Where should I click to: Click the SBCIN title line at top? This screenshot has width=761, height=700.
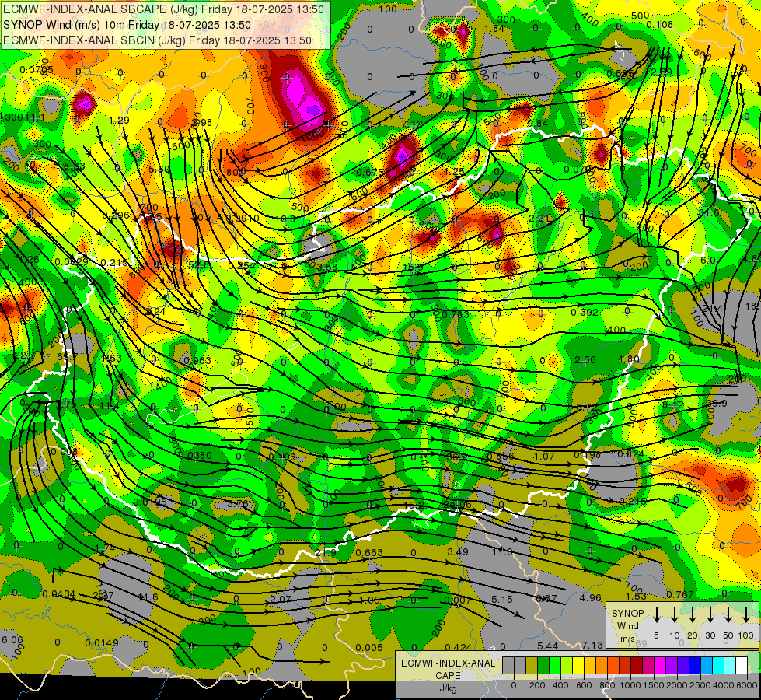[x=157, y=40]
